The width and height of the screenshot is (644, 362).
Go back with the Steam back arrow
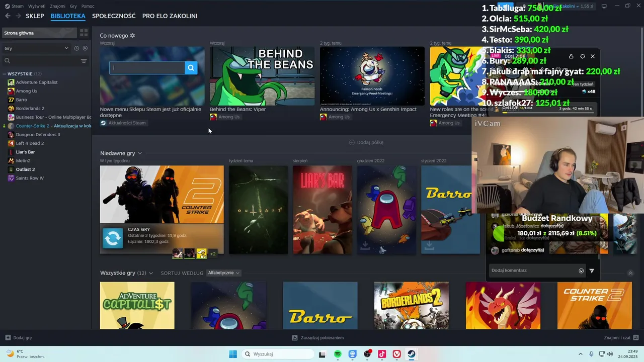(x=8, y=16)
